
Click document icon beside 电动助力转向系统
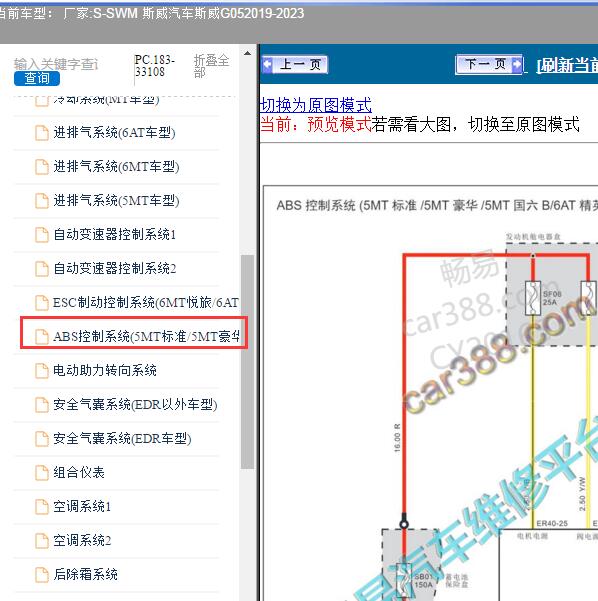tap(42, 371)
